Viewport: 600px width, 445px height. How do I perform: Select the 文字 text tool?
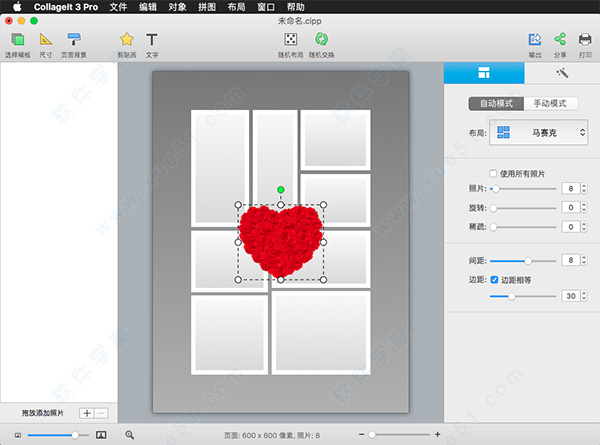point(152,45)
